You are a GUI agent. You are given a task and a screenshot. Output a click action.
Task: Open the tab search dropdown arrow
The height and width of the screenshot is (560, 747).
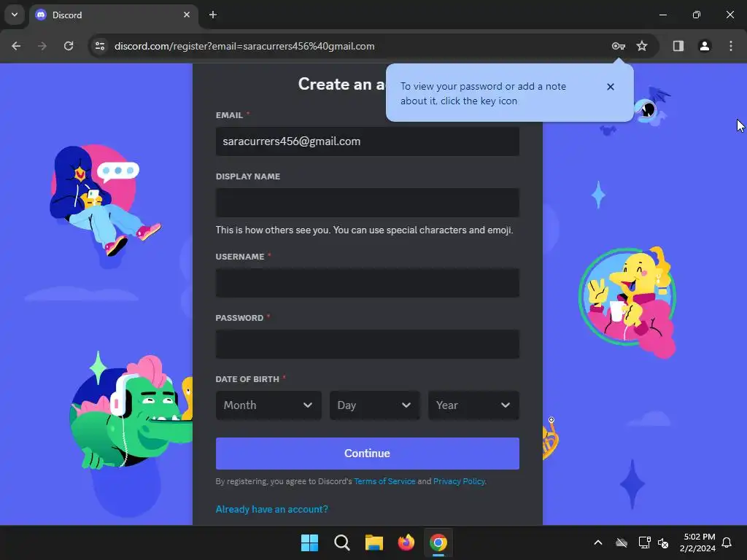[x=15, y=15]
